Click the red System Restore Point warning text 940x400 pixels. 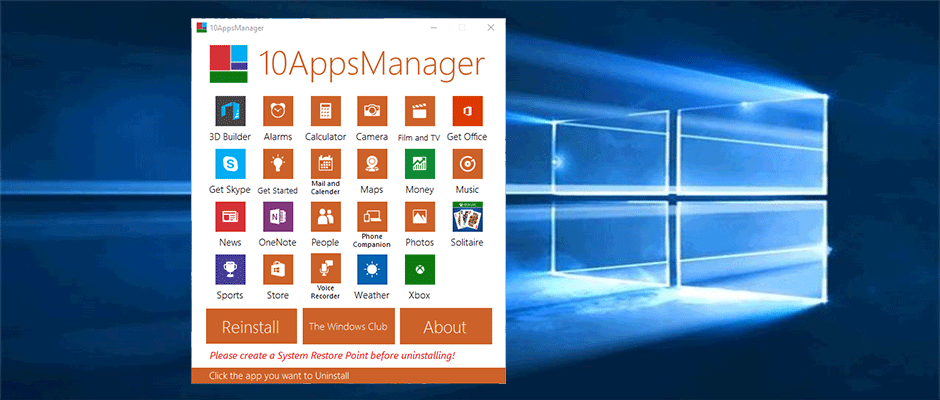tap(332, 356)
